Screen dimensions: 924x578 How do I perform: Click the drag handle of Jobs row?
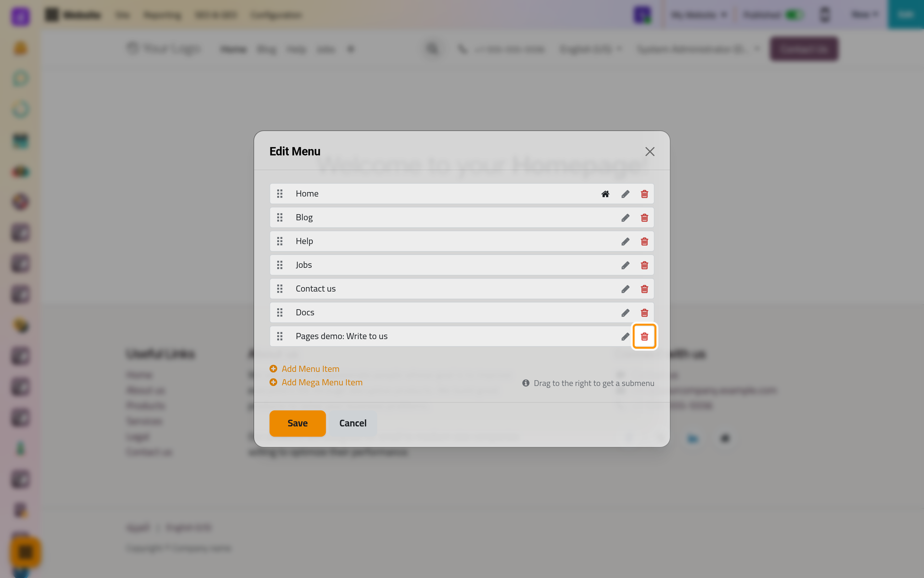coord(280,265)
